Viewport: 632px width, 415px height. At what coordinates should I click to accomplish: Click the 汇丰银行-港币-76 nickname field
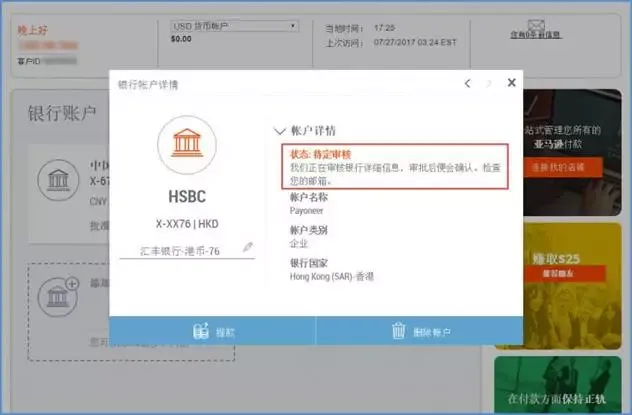pos(187,251)
